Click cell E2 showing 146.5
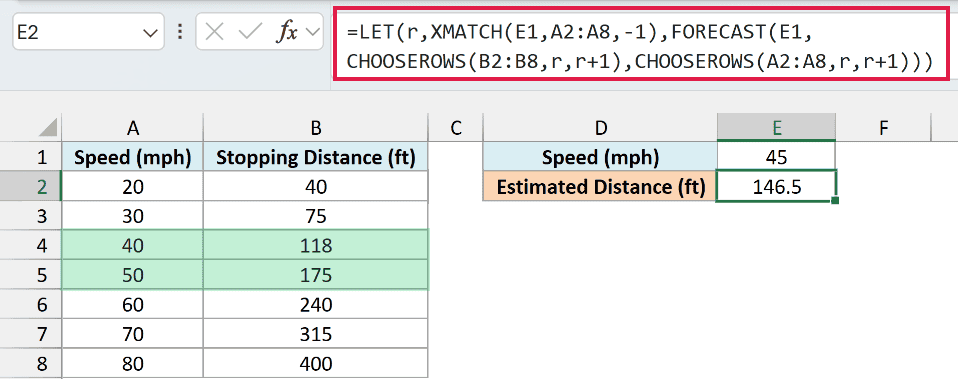 777,186
